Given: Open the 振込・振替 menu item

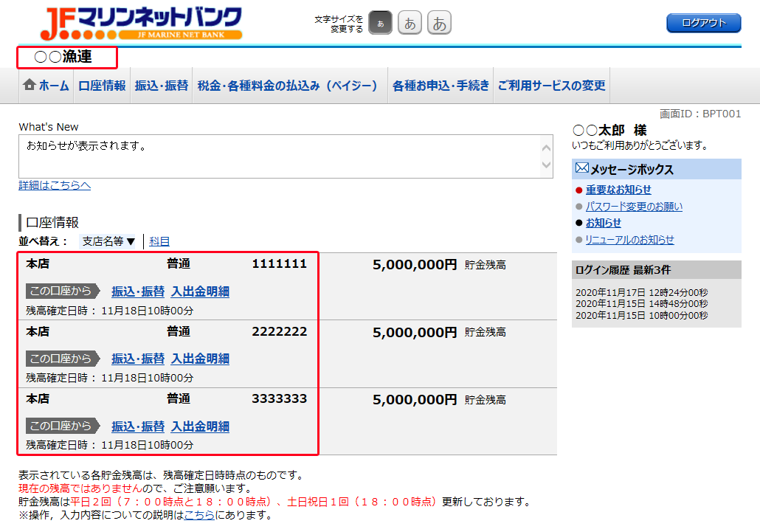Looking at the screenshot, I should point(162,86).
